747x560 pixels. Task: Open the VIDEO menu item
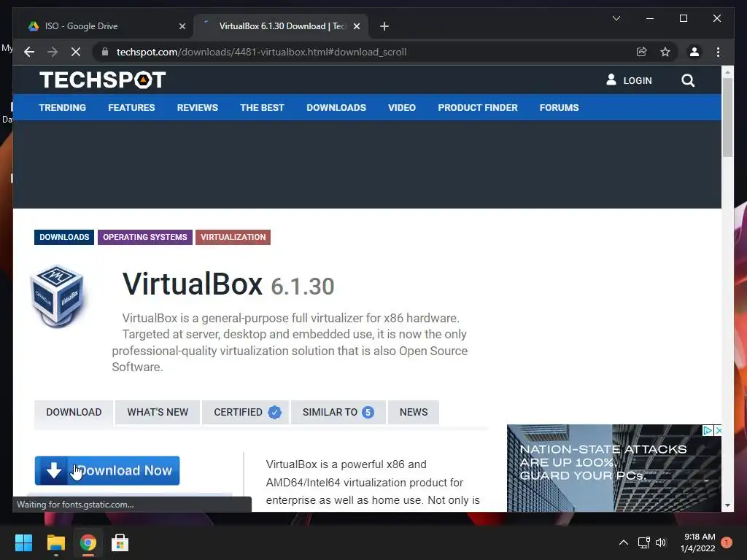[402, 108]
